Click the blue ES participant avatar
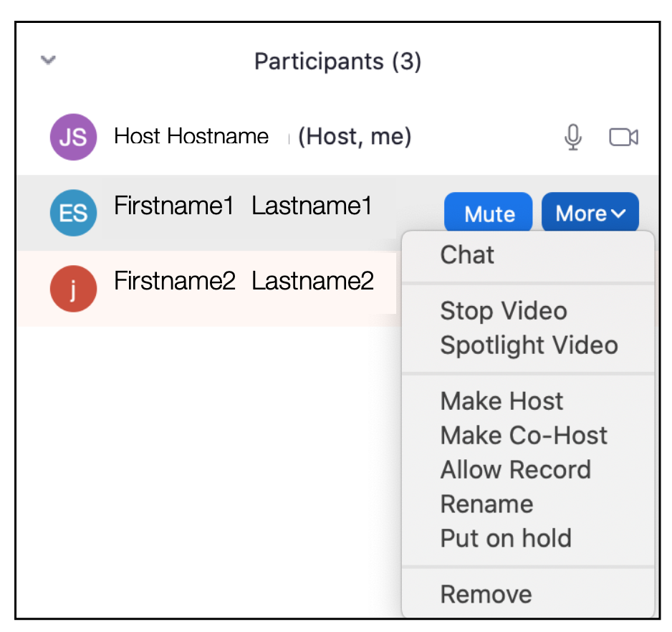Viewport: 672px width, 632px height. (x=73, y=213)
